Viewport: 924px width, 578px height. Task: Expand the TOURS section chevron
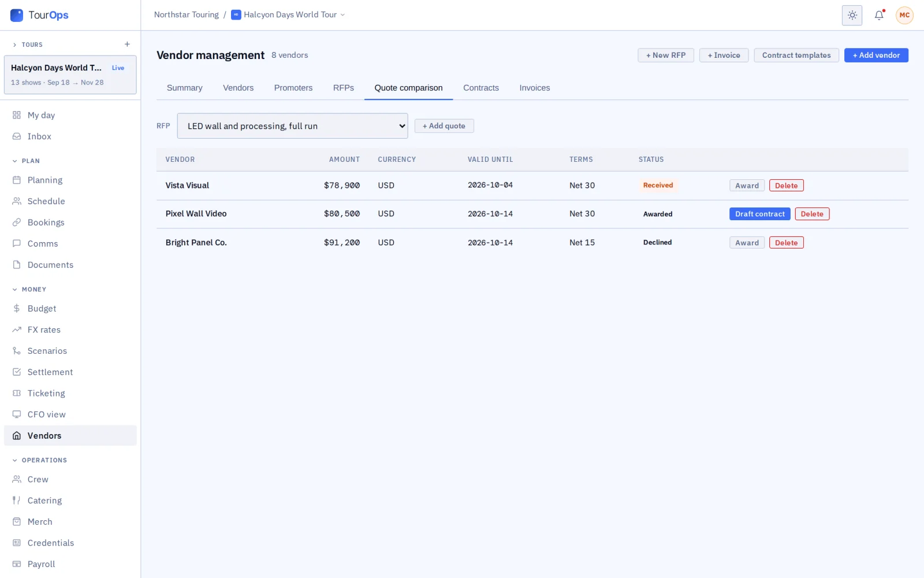coord(14,45)
